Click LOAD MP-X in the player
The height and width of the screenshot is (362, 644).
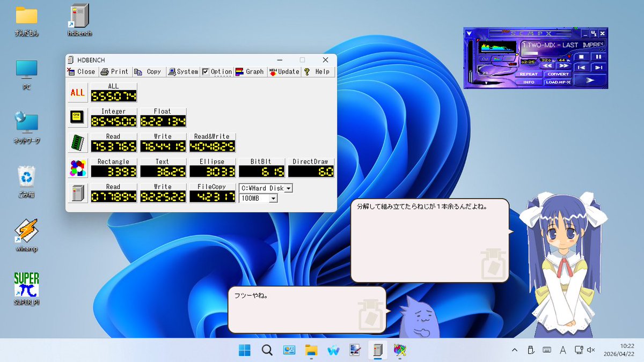pos(558,82)
